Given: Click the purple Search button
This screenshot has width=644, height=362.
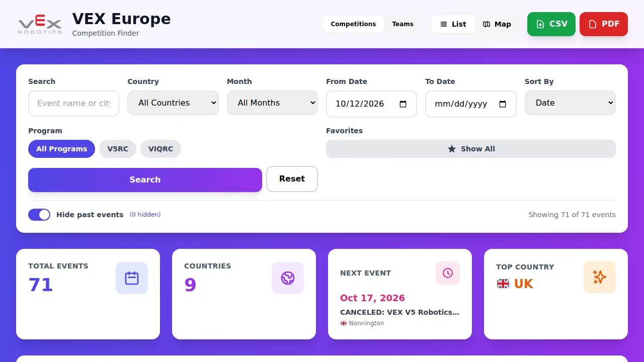Looking at the screenshot, I should point(145,180).
